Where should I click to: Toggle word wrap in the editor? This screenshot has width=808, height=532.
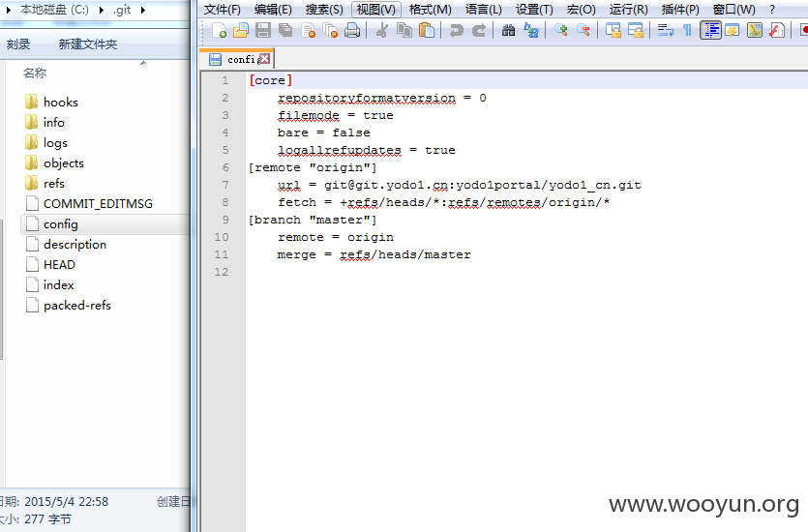click(665, 30)
